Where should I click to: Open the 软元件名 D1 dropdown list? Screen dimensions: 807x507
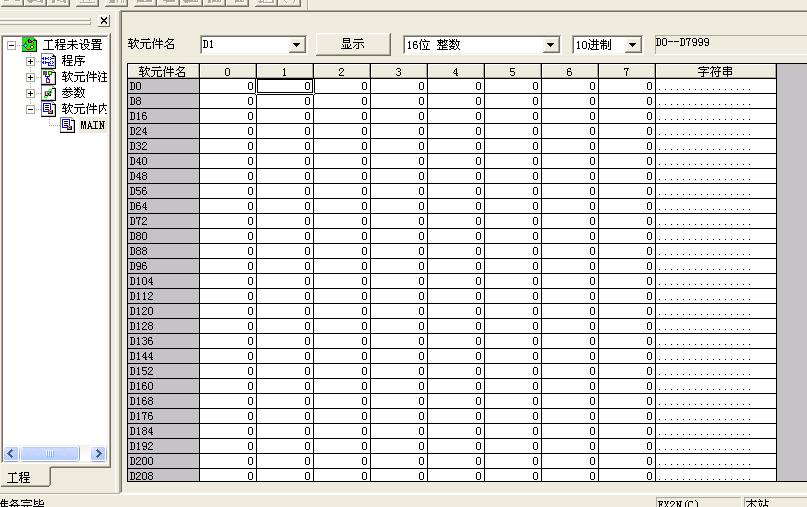[x=296, y=45]
